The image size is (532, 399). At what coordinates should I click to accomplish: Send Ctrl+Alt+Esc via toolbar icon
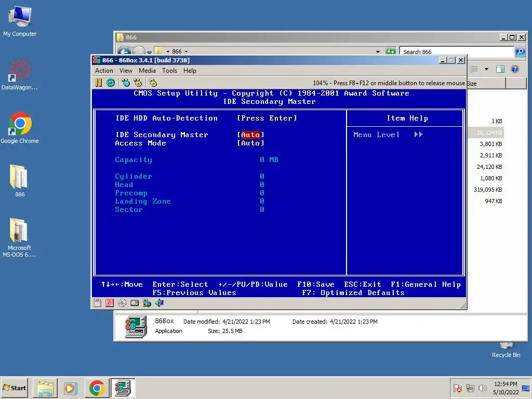(x=138, y=83)
